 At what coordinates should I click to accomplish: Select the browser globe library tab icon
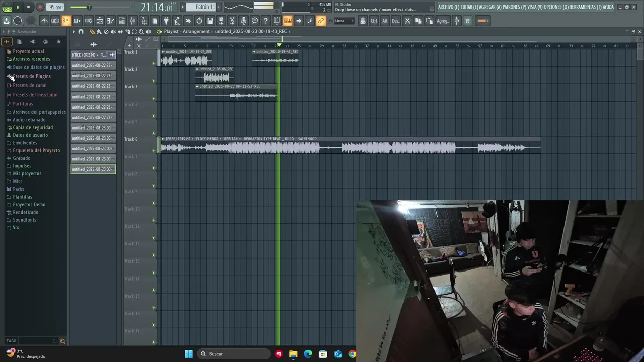(45, 42)
